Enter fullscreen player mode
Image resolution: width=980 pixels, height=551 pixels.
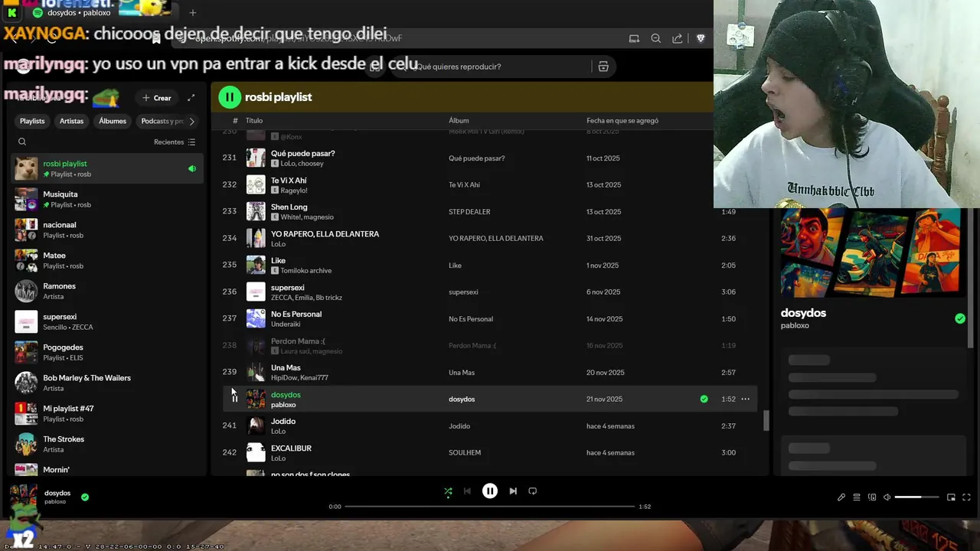tap(966, 497)
